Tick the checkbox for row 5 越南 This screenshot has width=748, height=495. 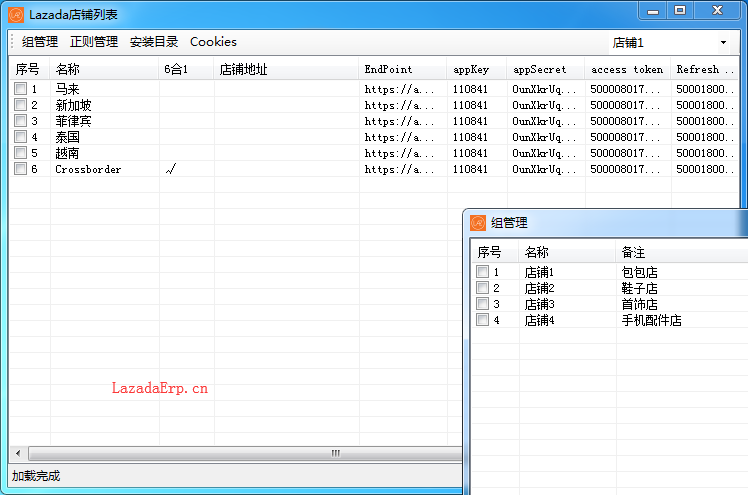click(x=21, y=153)
